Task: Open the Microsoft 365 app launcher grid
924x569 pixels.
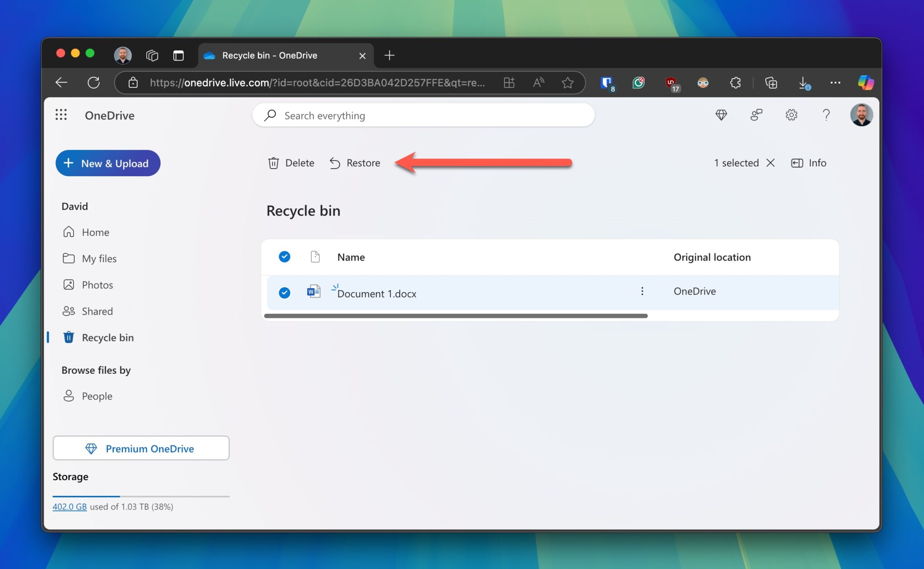Action: pos(61,115)
